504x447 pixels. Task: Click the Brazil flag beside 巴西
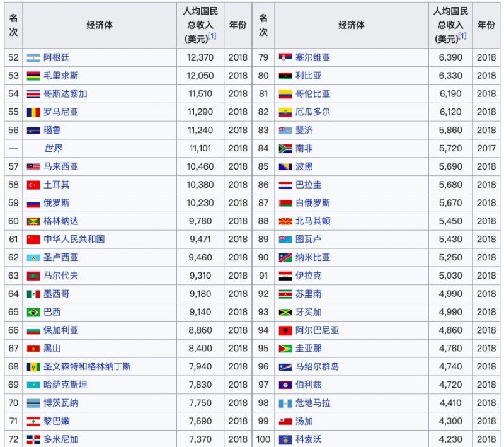[x=33, y=312]
